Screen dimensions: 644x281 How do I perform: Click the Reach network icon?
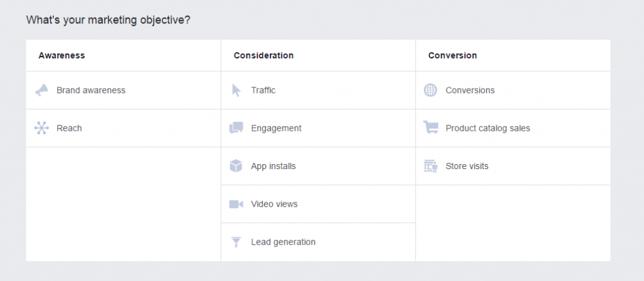tap(42, 128)
